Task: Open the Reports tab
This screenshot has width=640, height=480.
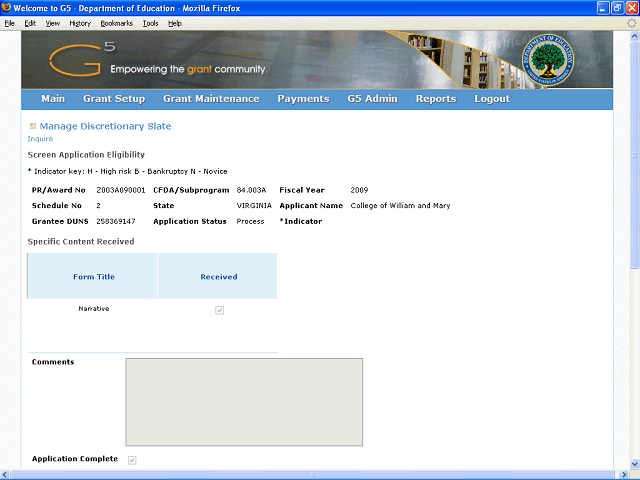Action: [x=436, y=99]
